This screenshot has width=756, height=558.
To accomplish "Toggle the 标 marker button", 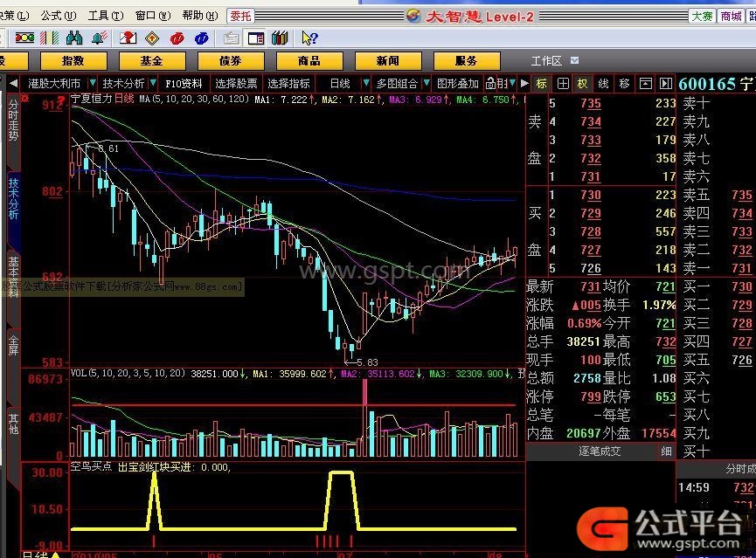I will pyautogui.click(x=542, y=84).
